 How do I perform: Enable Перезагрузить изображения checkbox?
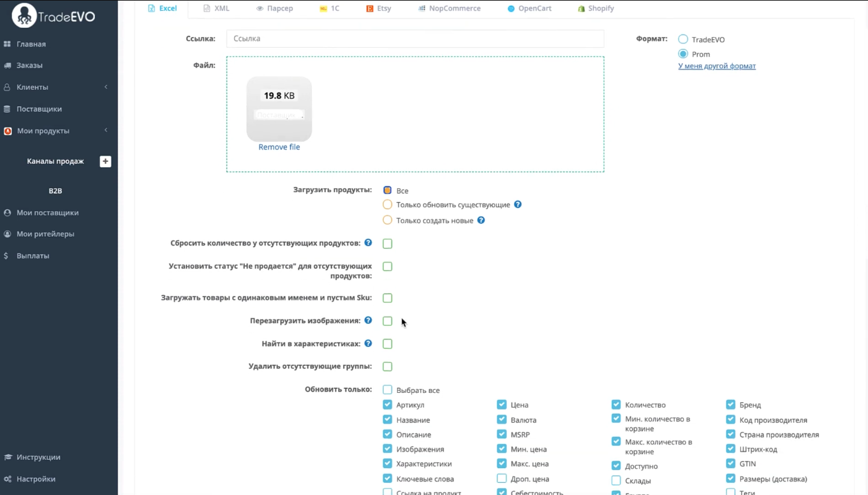tap(387, 321)
